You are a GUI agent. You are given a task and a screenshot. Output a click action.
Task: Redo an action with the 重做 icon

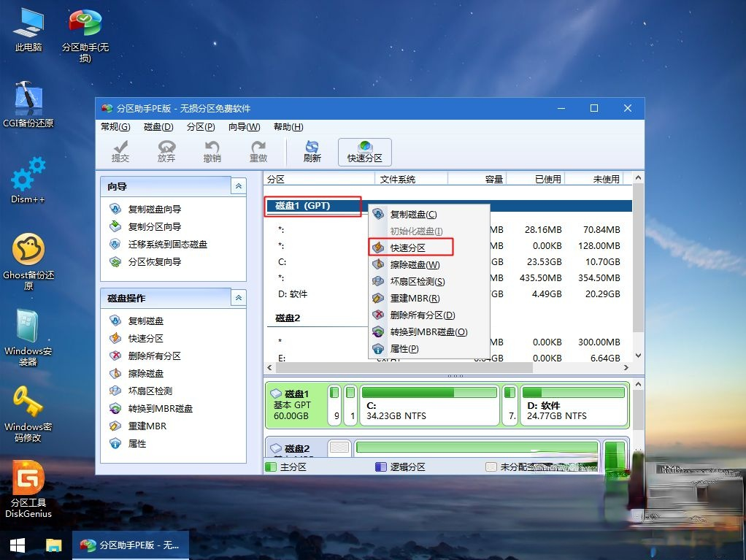click(258, 151)
